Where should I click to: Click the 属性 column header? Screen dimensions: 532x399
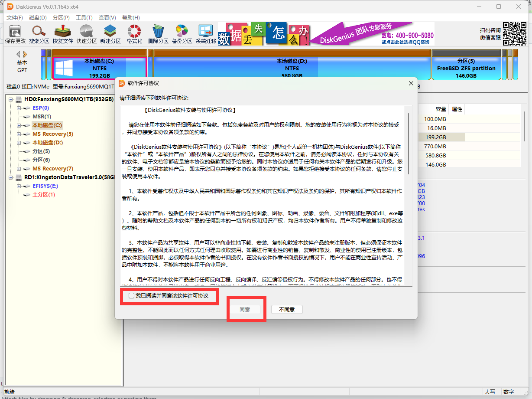457,109
